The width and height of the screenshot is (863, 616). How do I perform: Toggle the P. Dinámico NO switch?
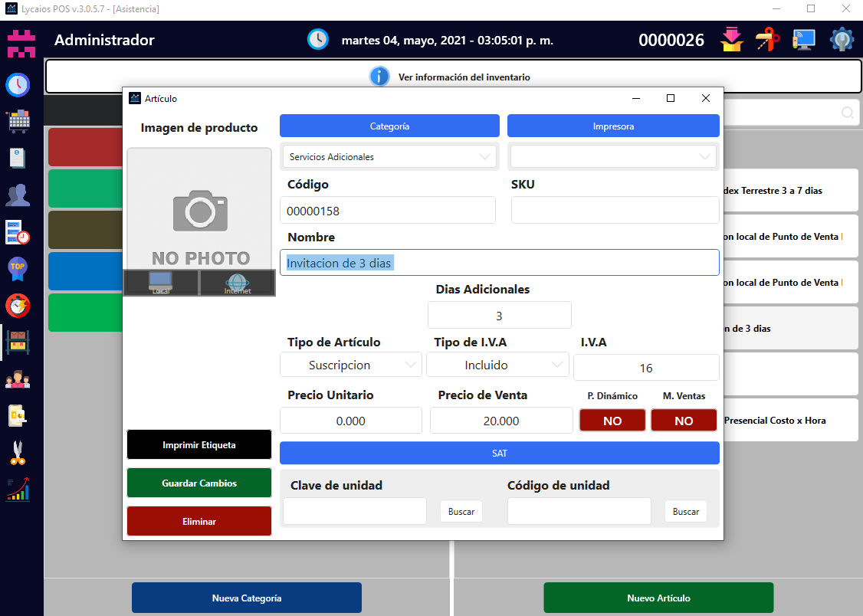(x=612, y=421)
